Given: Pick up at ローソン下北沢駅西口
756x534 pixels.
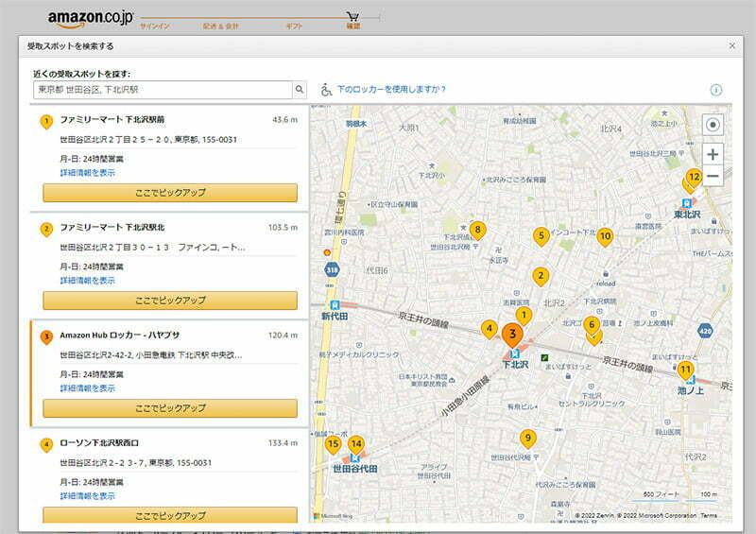Looking at the screenshot, I should pyautogui.click(x=170, y=515).
